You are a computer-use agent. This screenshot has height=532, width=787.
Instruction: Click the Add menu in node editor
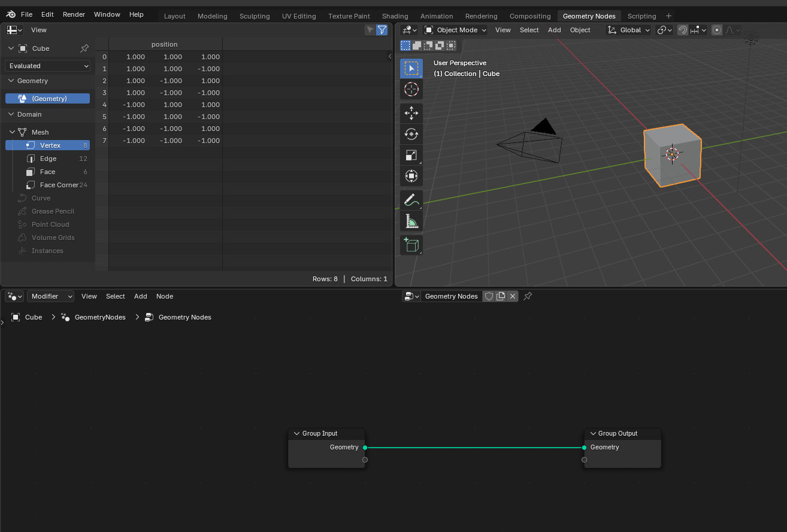140,296
